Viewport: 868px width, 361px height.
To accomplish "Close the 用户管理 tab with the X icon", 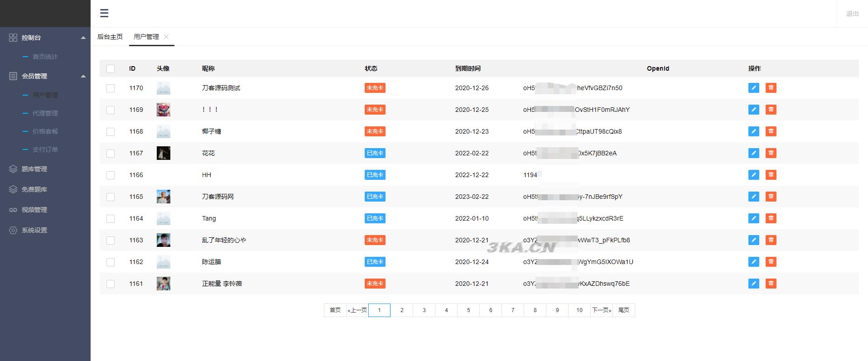I will [166, 37].
